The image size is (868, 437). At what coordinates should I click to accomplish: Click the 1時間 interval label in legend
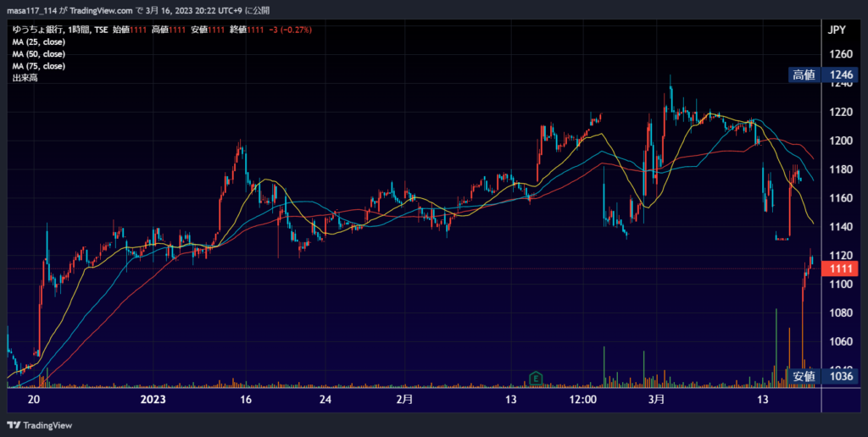click(x=77, y=30)
